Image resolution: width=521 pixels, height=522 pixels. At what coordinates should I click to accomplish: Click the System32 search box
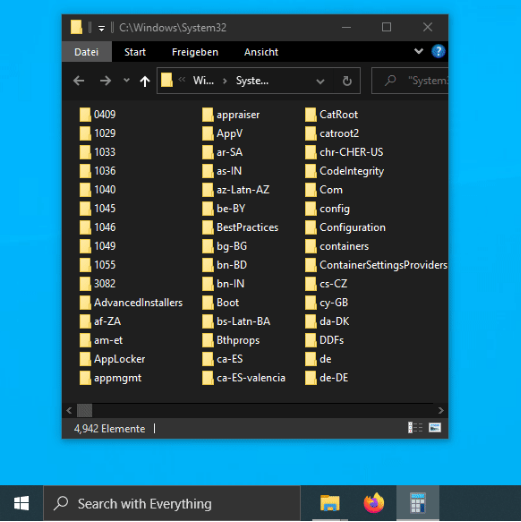point(410,81)
